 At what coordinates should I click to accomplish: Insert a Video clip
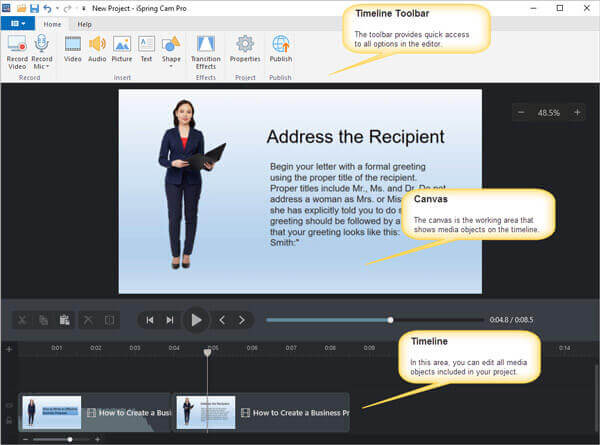(x=73, y=49)
